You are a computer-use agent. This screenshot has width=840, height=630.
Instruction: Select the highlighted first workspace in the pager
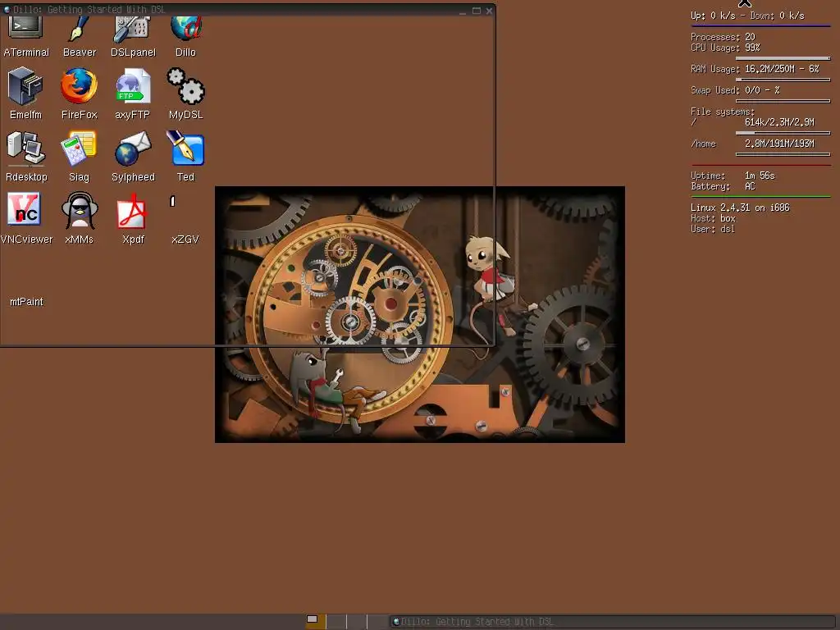[316, 622]
